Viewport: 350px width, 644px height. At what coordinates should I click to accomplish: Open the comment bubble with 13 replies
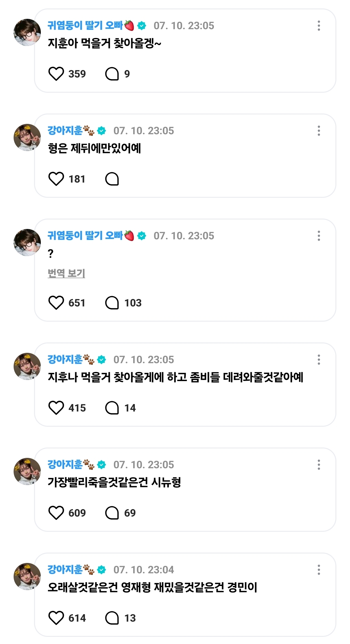tap(112, 618)
